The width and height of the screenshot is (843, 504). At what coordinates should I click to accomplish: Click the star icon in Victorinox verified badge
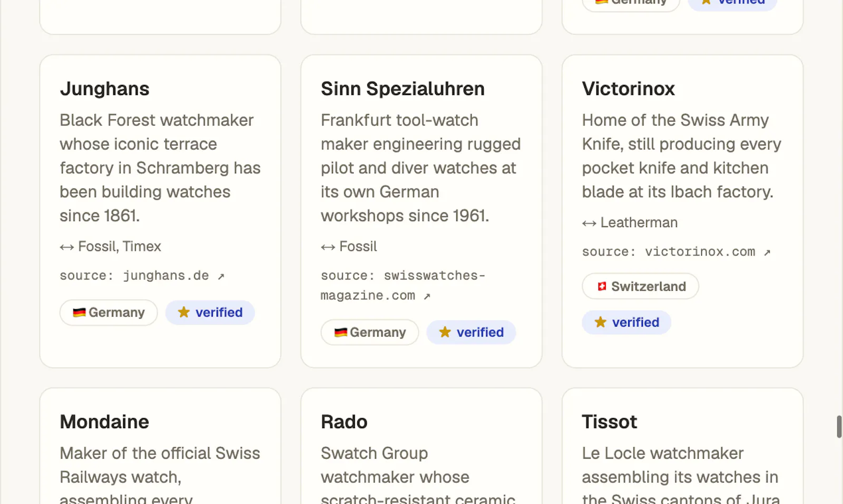tap(601, 322)
